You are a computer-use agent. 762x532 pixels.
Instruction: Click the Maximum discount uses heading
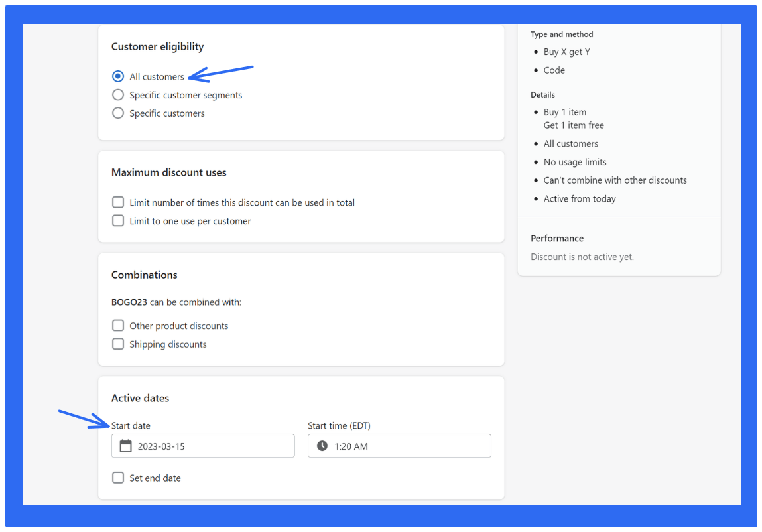(169, 172)
